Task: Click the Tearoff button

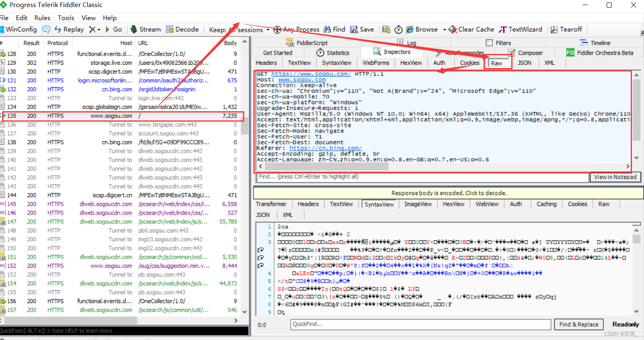Action: tap(566, 29)
